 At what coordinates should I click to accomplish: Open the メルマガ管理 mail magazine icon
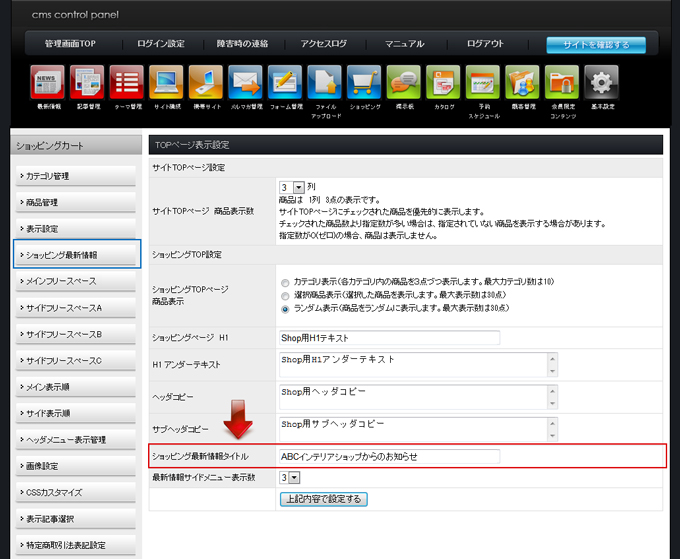(x=245, y=82)
